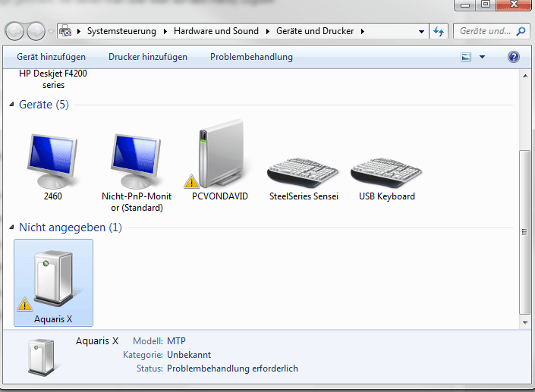Click the status text Problembehandlung erforderlich
The width and height of the screenshot is (535, 392).
click(232, 368)
